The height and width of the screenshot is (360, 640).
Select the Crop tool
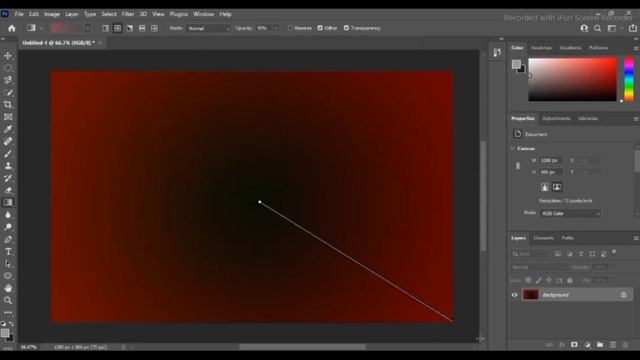click(x=8, y=104)
